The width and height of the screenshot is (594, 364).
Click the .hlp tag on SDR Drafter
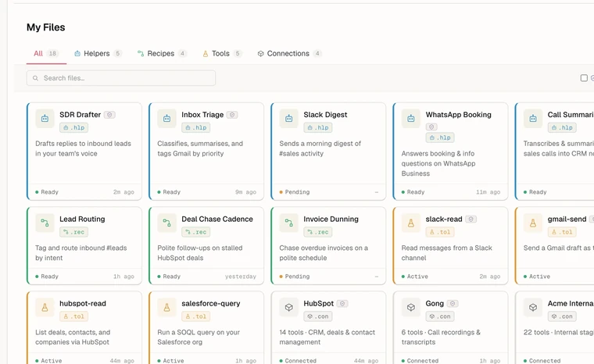point(74,127)
